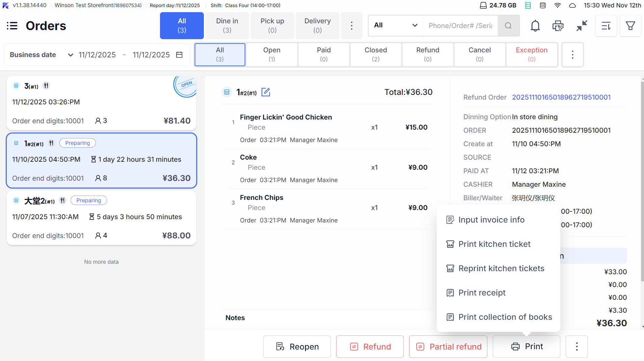Select the Closed status tab
Screen dimensions: 644x361
[376, 54]
